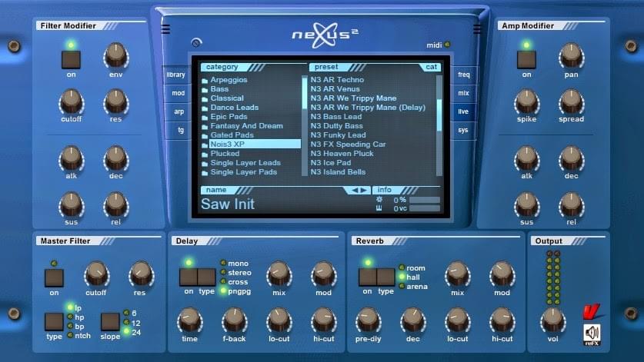
Task: Cycle Master Filter type button
Action: point(54,322)
